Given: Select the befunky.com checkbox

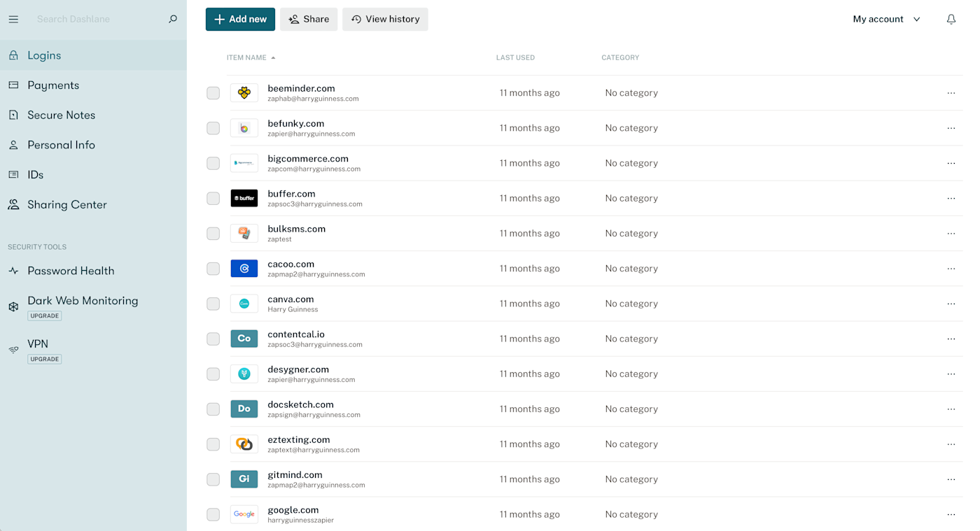Looking at the screenshot, I should pyautogui.click(x=213, y=128).
